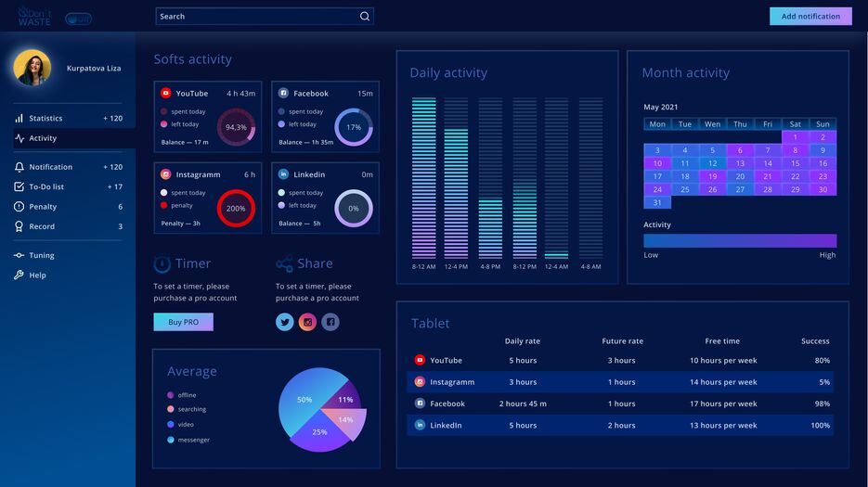Viewport: 868px width, 487px height.
Task: Open the To-Do list menu item
Action: pyautogui.click(x=45, y=187)
